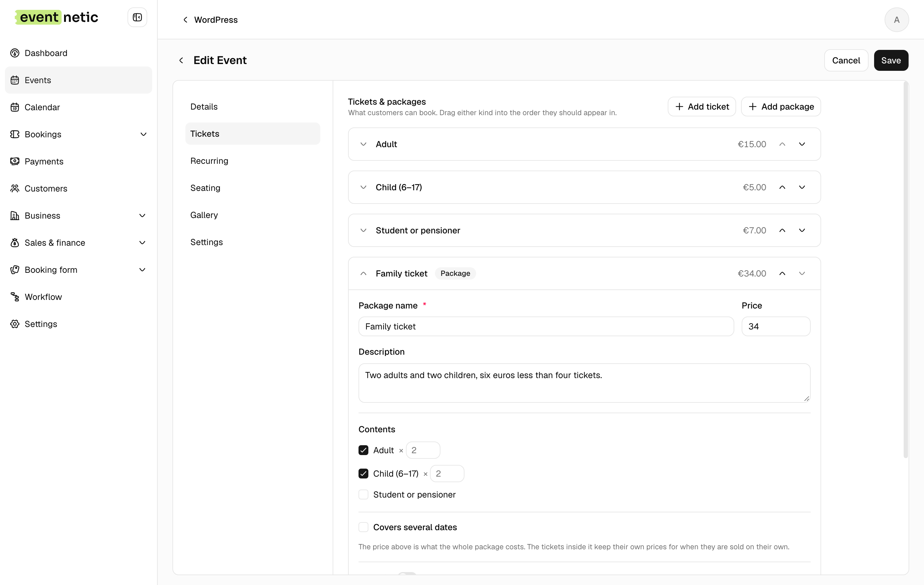Enable the Covers several dates checkbox
This screenshot has width=924, height=585.
[363, 527]
